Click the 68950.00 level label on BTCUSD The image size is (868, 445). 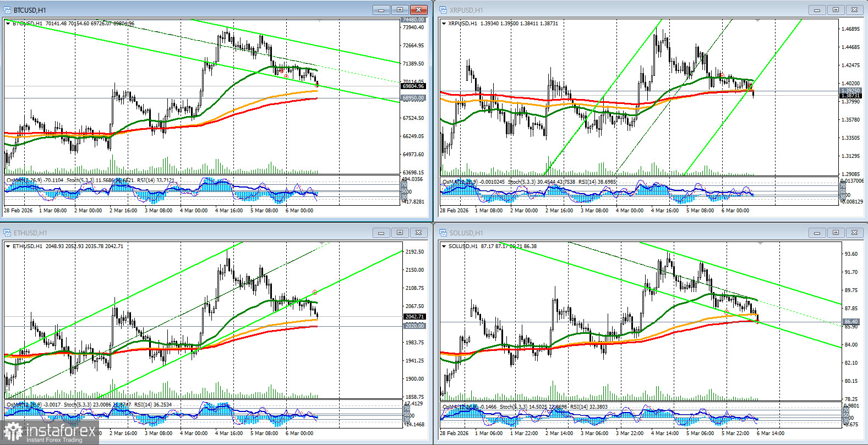click(413, 98)
